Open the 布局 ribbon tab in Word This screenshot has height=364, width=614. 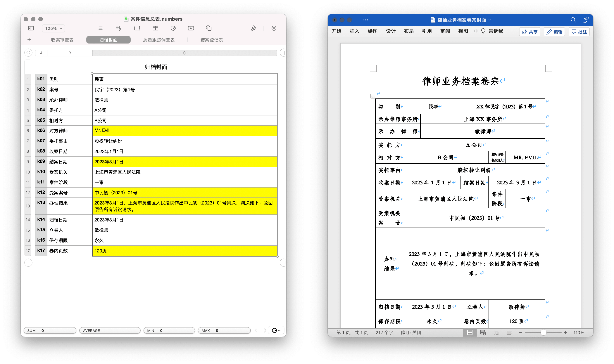pos(409,31)
